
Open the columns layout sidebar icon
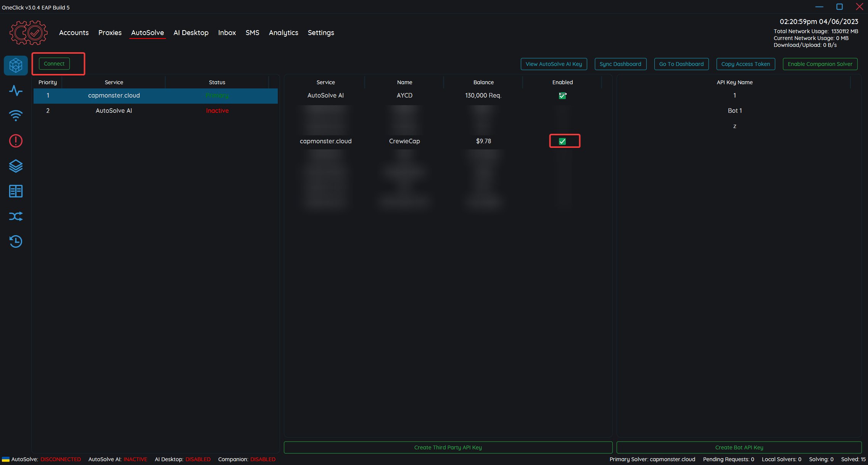click(x=16, y=191)
